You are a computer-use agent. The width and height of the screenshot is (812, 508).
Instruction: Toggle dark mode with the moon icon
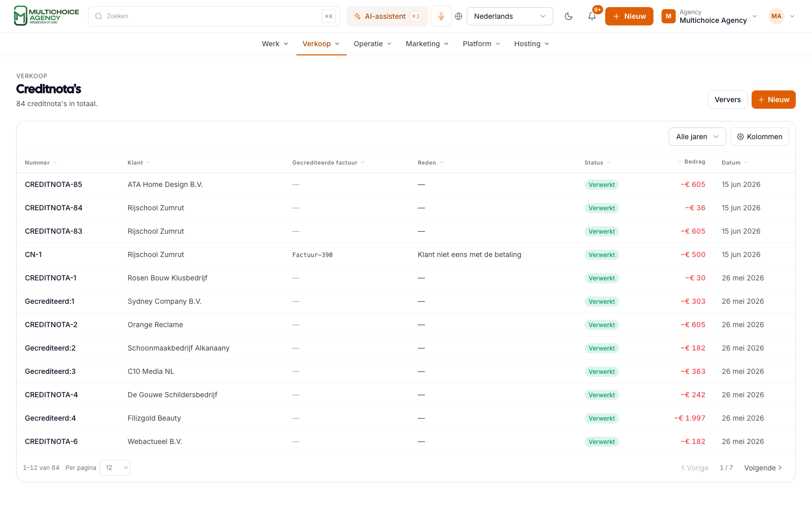[x=568, y=16]
